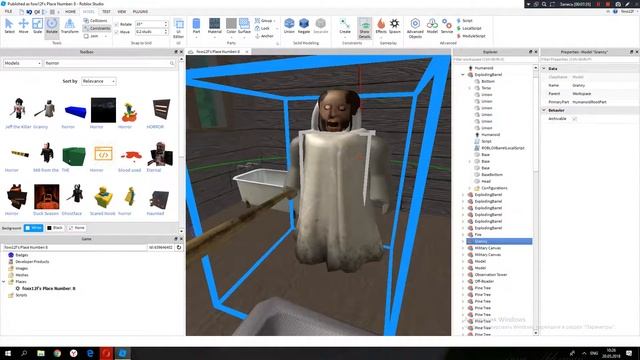Open Badges in the Game panel
The width and height of the screenshot is (640, 360).
click(x=22, y=255)
